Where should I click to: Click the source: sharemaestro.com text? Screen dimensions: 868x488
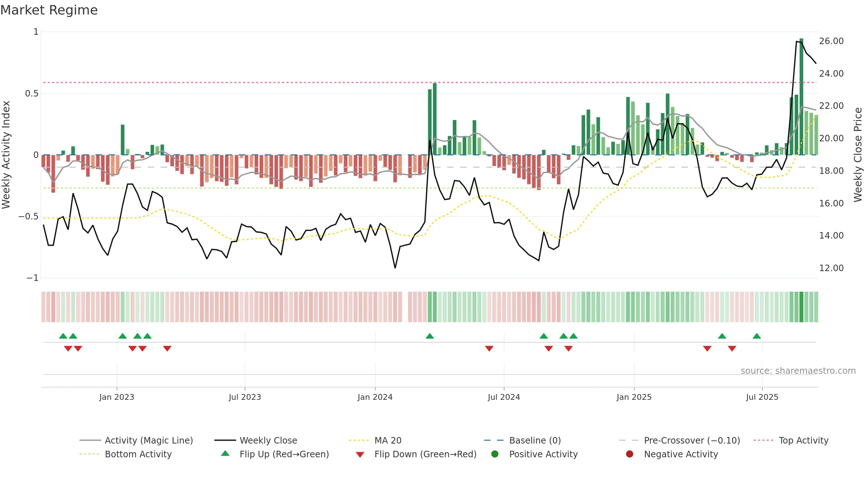798,371
